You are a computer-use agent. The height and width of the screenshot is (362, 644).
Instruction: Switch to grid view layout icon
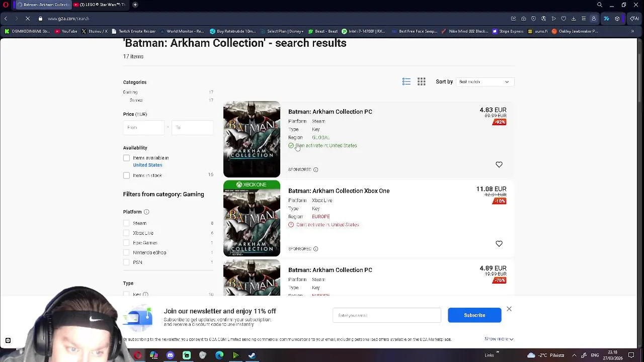(x=422, y=81)
